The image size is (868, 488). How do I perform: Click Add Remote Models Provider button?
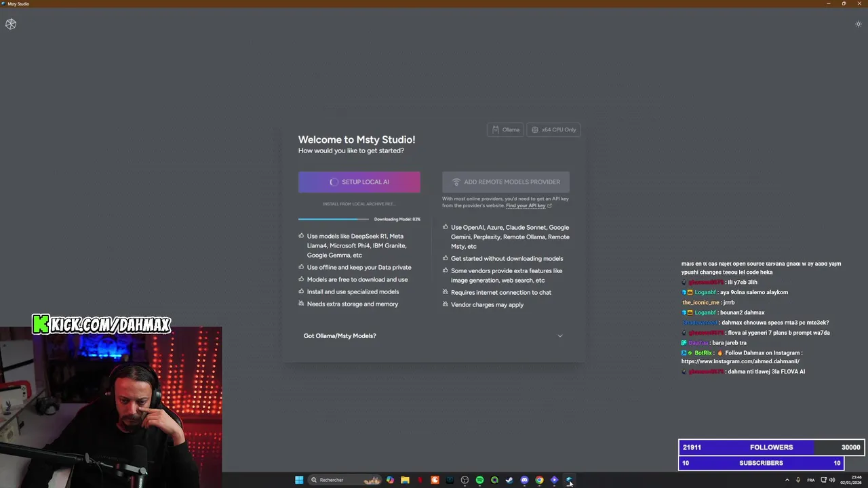(x=506, y=182)
